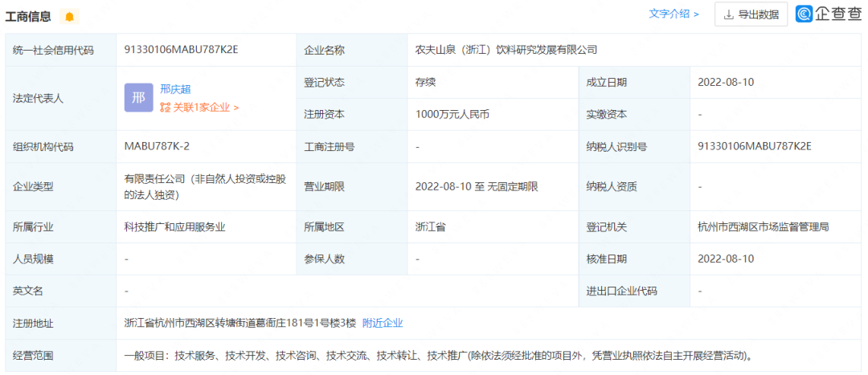Click the 1000万元人民币 registered capital value
Image resolution: width=868 pixels, height=375 pixels.
click(452, 114)
